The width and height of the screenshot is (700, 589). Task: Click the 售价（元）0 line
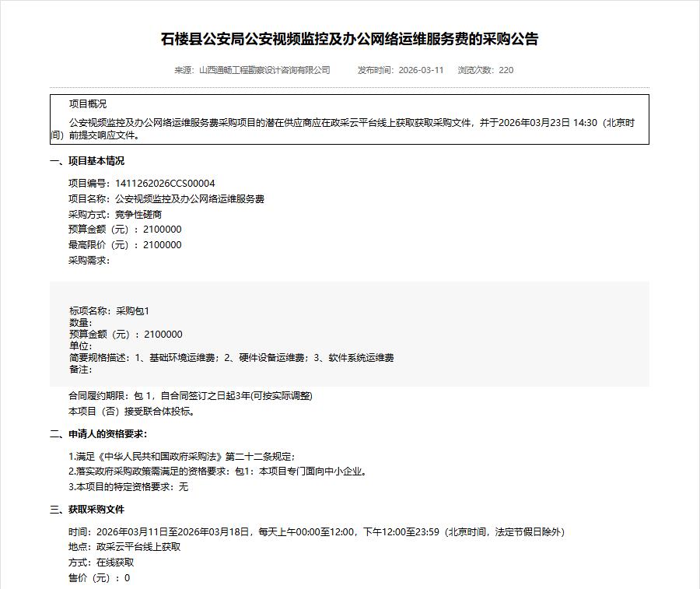coord(100,578)
